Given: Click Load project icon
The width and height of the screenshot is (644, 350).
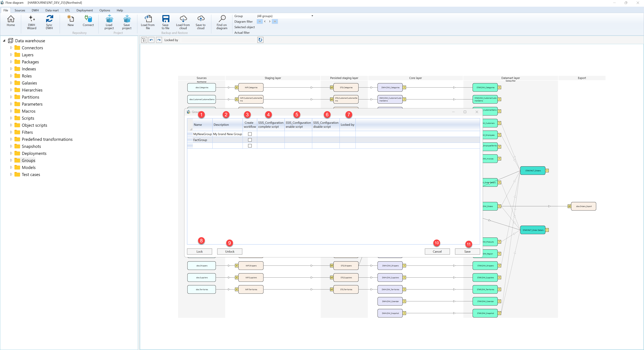Looking at the screenshot, I should pos(109,22).
